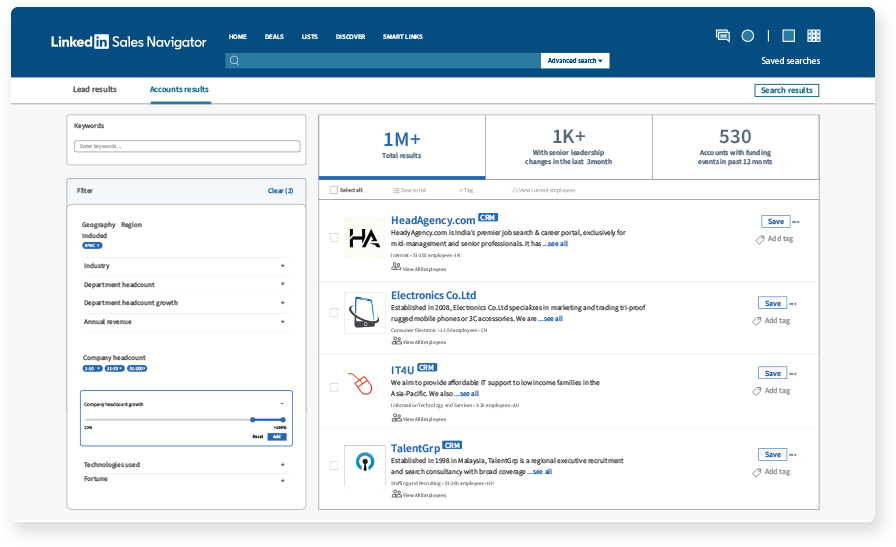Image resolution: width=896 pixels, height=547 pixels.
Task: Open more options dots for IT4U
Action: [793, 374]
